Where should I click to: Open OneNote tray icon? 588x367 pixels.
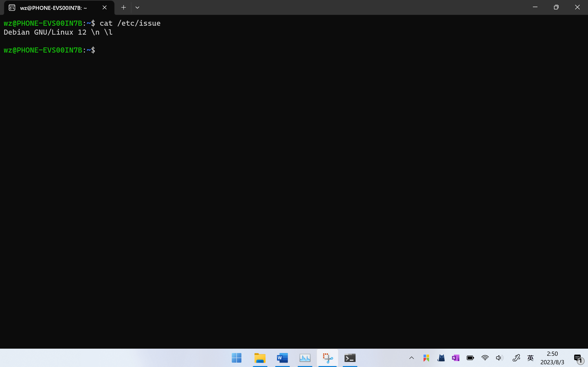coord(455,358)
